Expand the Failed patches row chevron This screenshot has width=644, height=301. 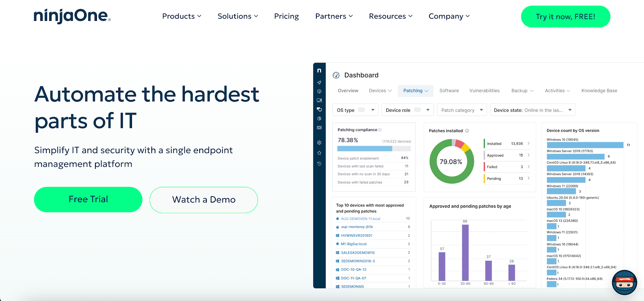(528, 167)
